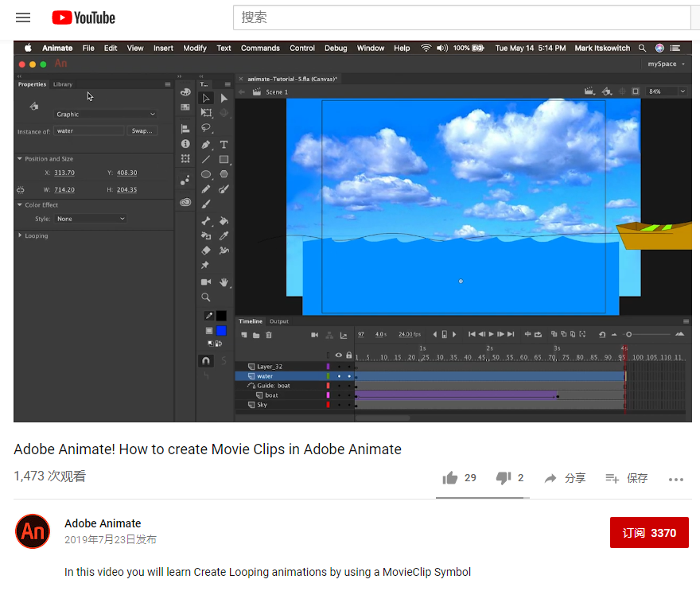Select the Paint Bucket tool
The width and height of the screenshot is (700, 591).
(x=224, y=221)
